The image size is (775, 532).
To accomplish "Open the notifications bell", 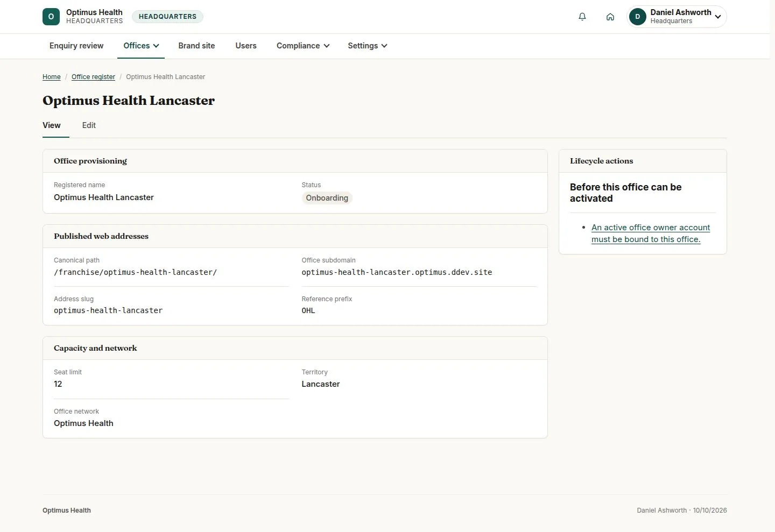I will tap(582, 17).
